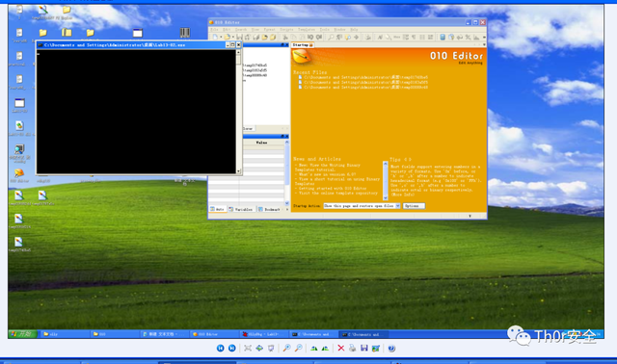
Task: Click Undo icon in 010 Editor toolbar
Action: coord(310,37)
